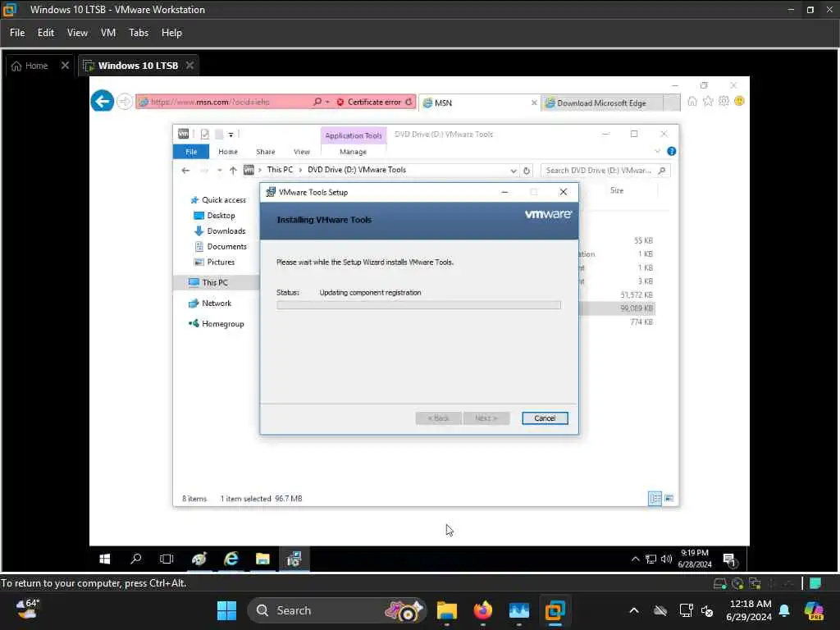Click the VMware Tools installation progress bar
Viewport: 840px width, 630px height.
pos(419,305)
